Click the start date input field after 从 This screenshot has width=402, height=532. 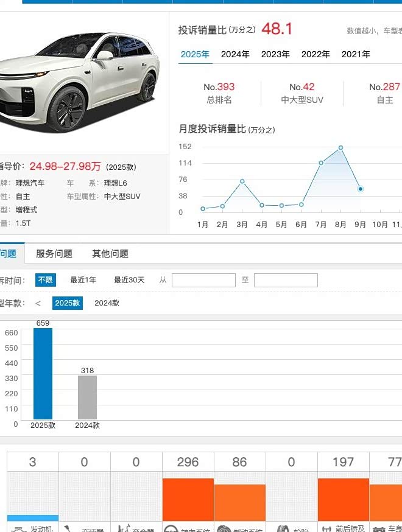(x=203, y=280)
